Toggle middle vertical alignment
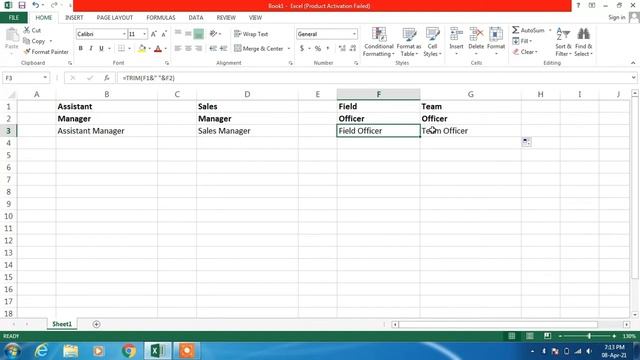This screenshot has height=360, width=640. click(x=188, y=34)
